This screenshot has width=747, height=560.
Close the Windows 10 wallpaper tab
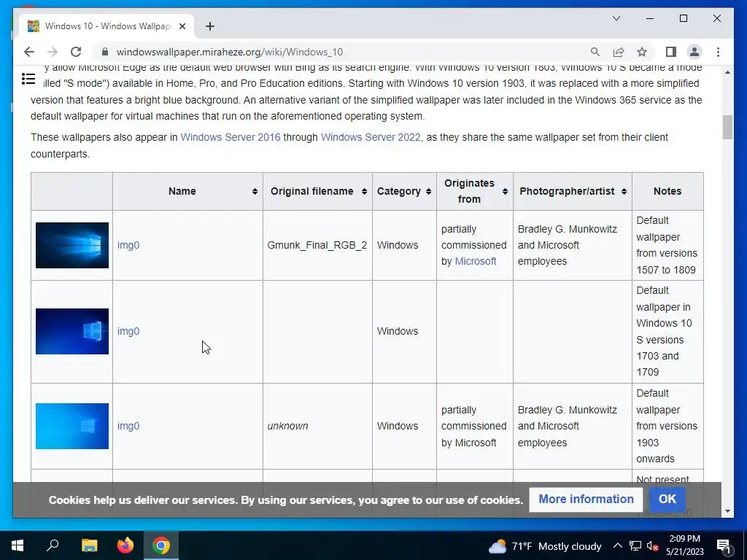pyautogui.click(x=182, y=26)
